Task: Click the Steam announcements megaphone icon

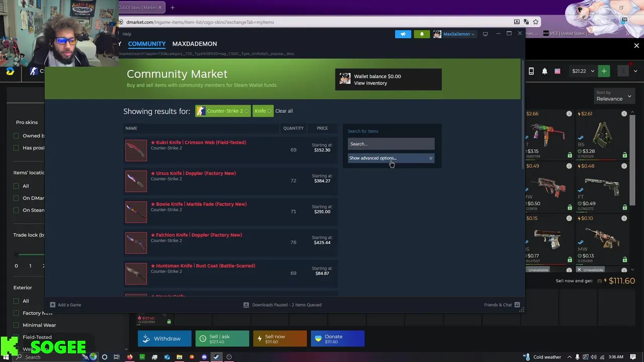Action: point(403,34)
